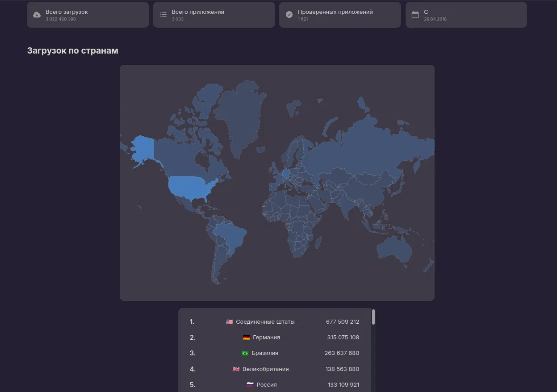
Task: Click the Brazil flag icon
Action: 245,353
